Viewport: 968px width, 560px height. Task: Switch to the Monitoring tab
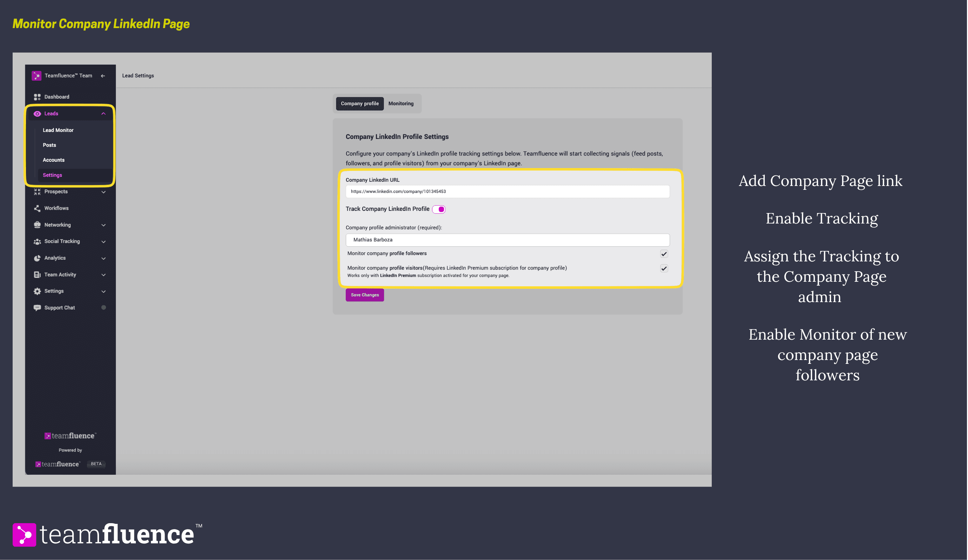point(401,103)
